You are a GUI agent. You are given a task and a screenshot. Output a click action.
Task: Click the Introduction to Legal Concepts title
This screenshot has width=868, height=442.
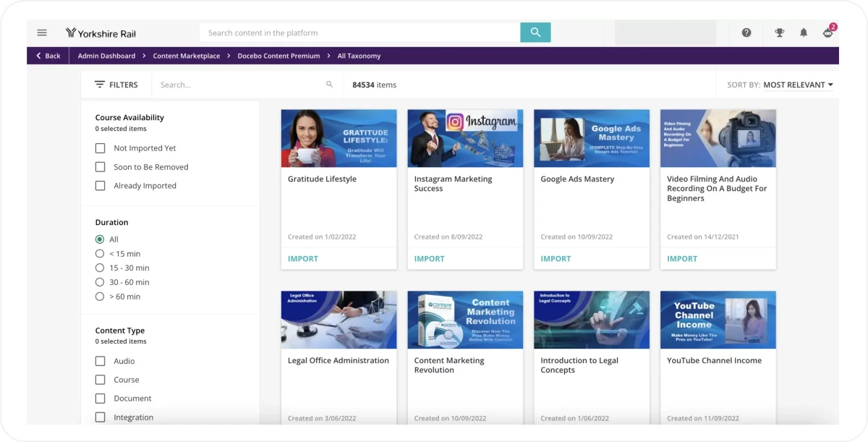click(579, 365)
